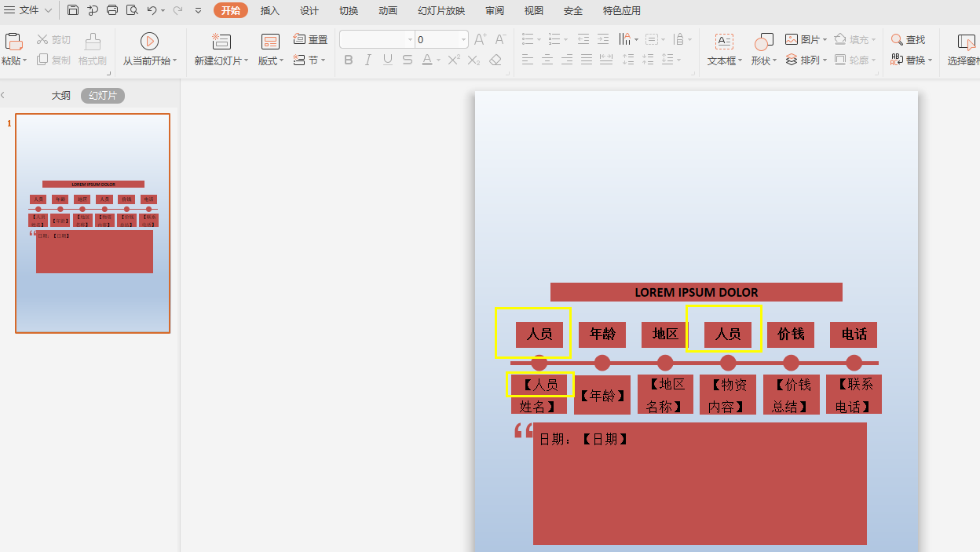Open the 动画 animation tab
This screenshot has width=980, height=552.
click(x=387, y=10)
